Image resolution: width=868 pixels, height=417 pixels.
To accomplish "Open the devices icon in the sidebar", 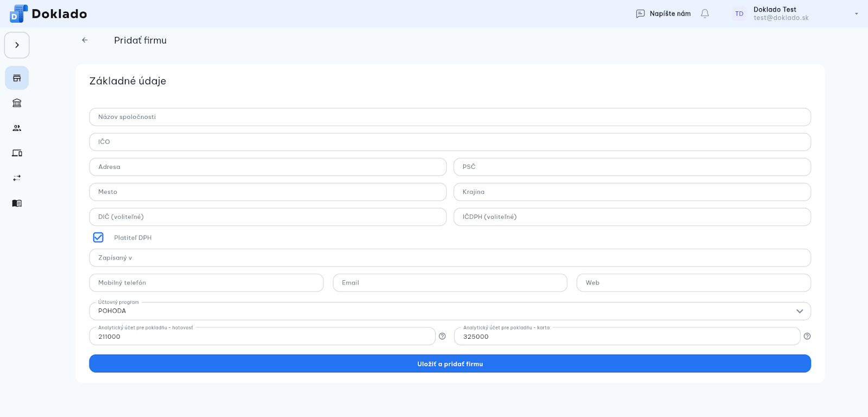I will tap(17, 153).
